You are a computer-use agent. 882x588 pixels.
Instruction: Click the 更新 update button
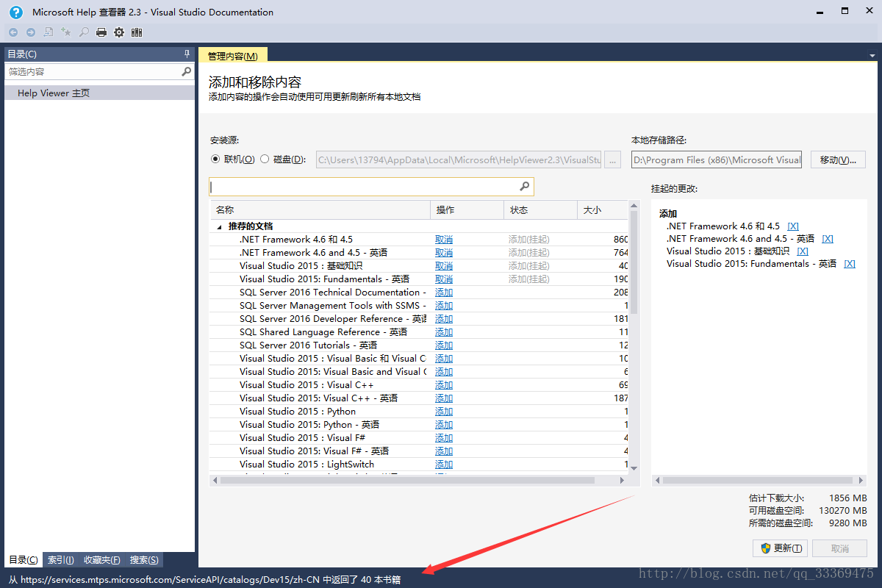click(x=781, y=548)
